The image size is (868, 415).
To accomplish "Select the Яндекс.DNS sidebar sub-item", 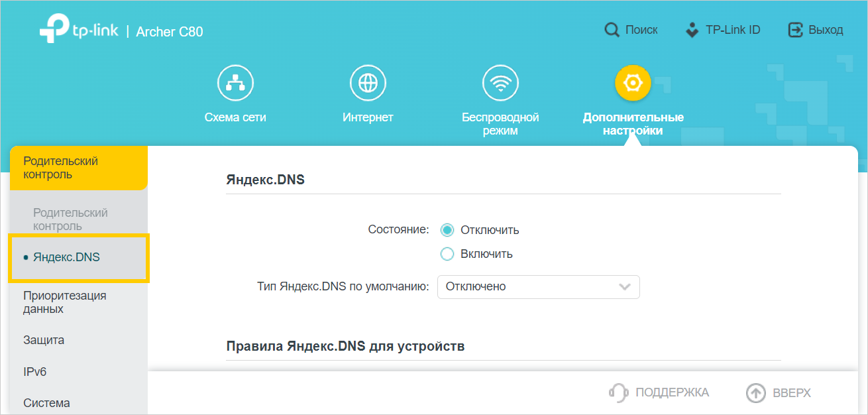I will tap(66, 257).
